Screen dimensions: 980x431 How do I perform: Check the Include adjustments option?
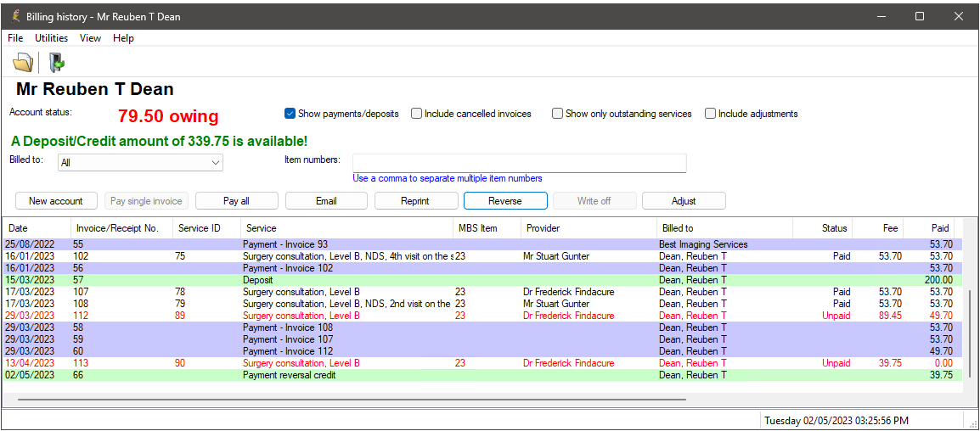click(x=710, y=114)
